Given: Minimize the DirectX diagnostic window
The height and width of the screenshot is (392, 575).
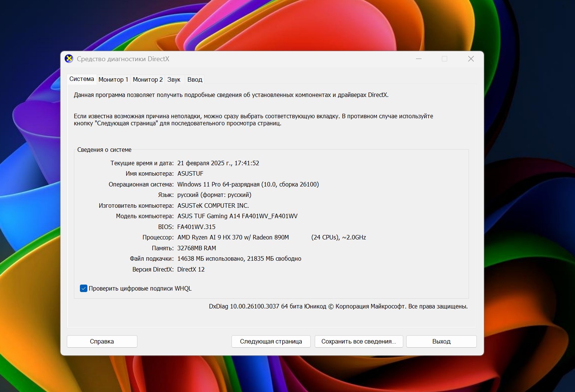Looking at the screenshot, I should click(x=419, y=59).
